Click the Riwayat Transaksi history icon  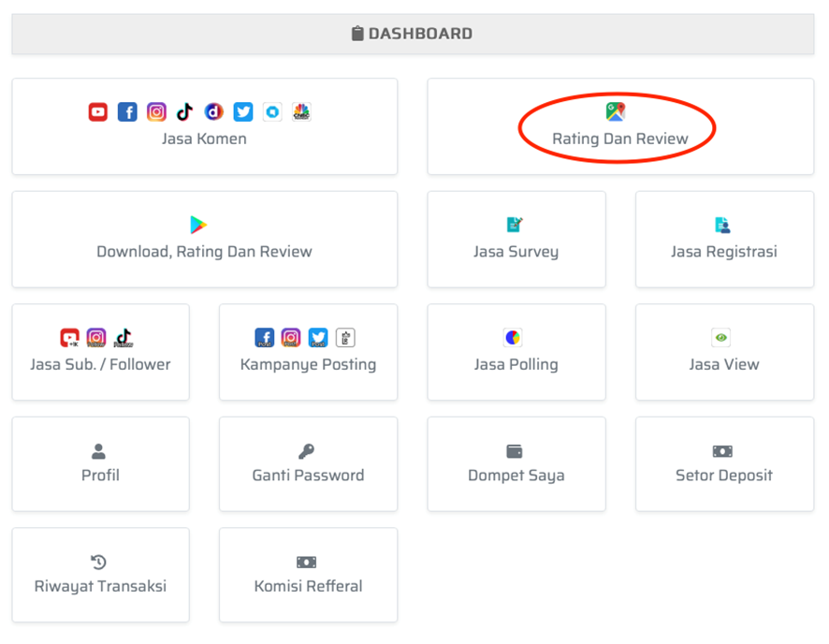(99, 562)
